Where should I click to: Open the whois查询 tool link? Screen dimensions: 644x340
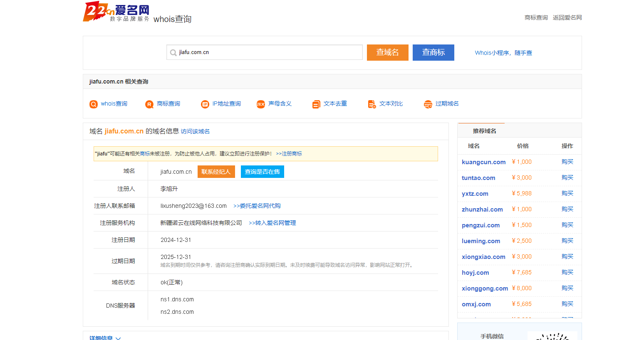(x=114, y=103)
